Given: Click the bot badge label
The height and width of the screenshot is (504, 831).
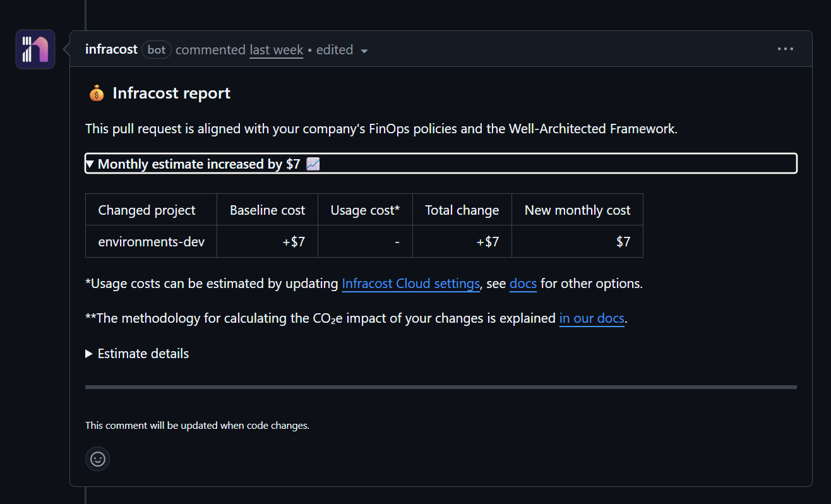Looking at the screenshot, I should 157,50.
